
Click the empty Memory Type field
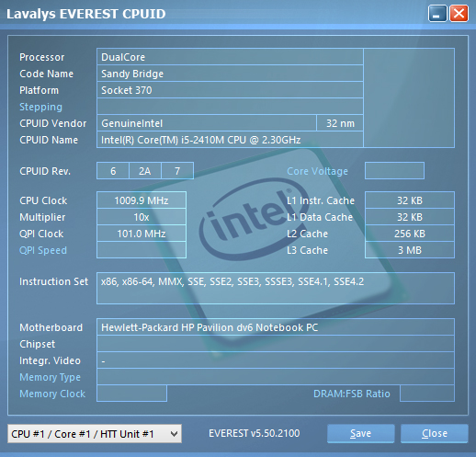click(x=276, y=377)
